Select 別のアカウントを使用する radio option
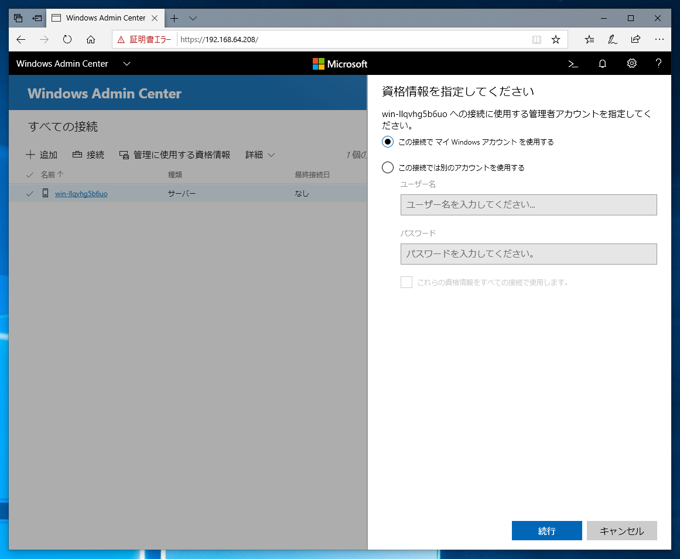 (x=388, y=167)
